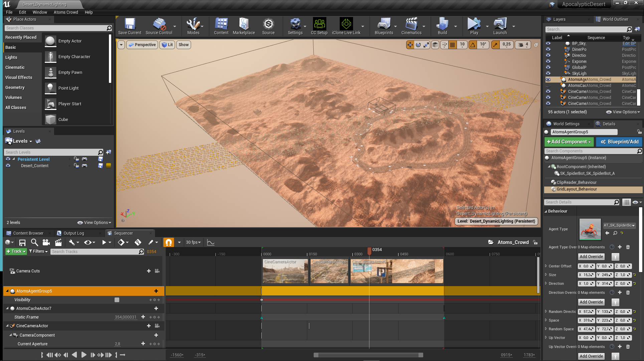Open the Atoms Crowd menu
Screen dimensions: 644x361
pyautogui.click(x=66, y=12)
